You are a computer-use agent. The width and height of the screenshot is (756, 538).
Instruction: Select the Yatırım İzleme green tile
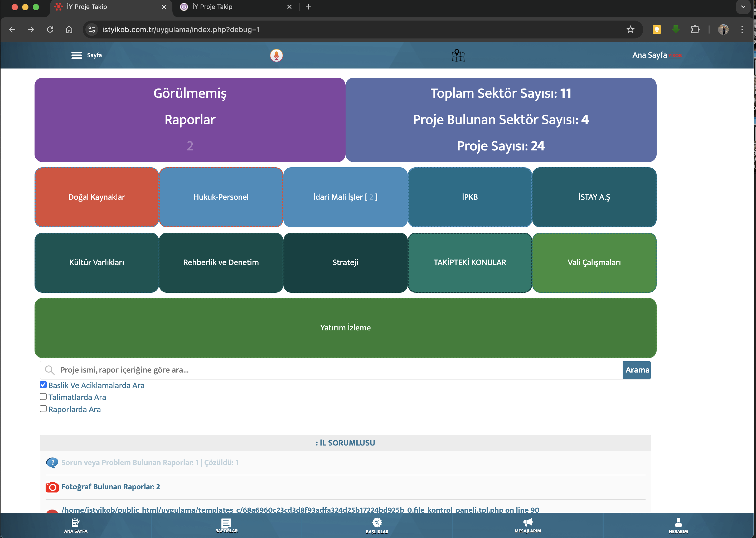pos(345,328)
